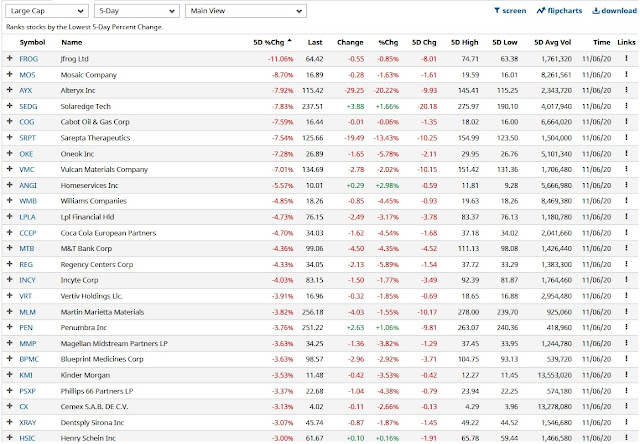
Task: Open links menu for INCY row
Action: click(x=626, y=280)
